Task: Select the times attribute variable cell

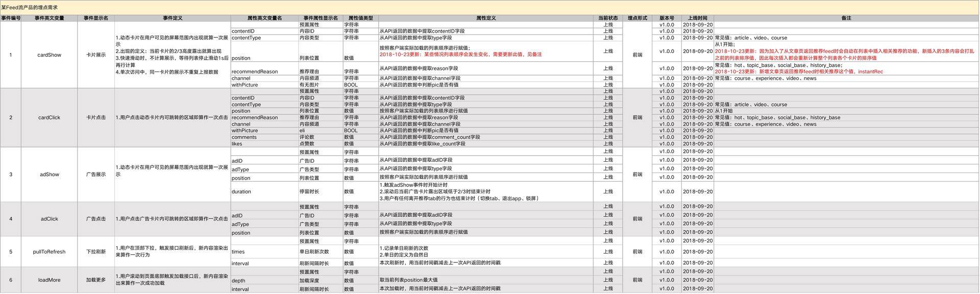Action: 264,252
